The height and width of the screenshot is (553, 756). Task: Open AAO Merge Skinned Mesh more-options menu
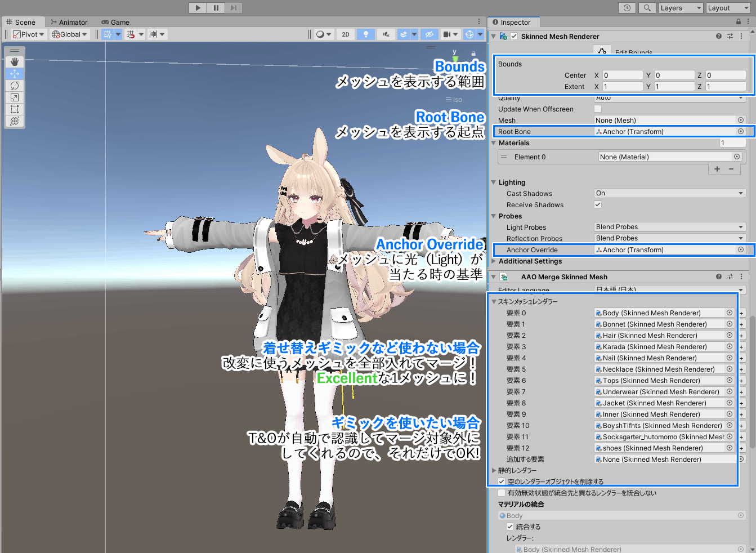click(741, 276)
